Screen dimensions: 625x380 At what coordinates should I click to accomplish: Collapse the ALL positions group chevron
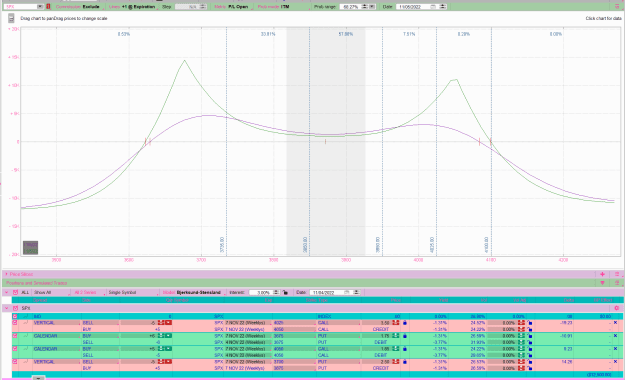coord(6,292)
